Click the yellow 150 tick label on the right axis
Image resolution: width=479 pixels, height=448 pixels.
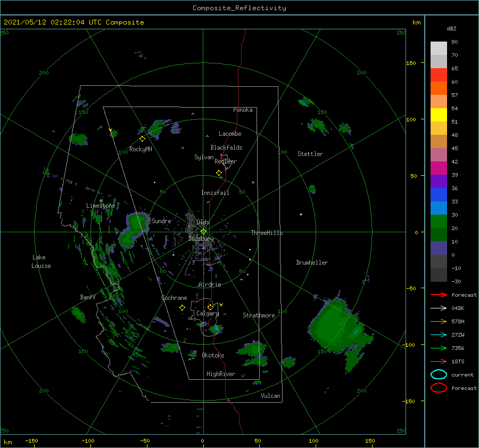point(411,63)
